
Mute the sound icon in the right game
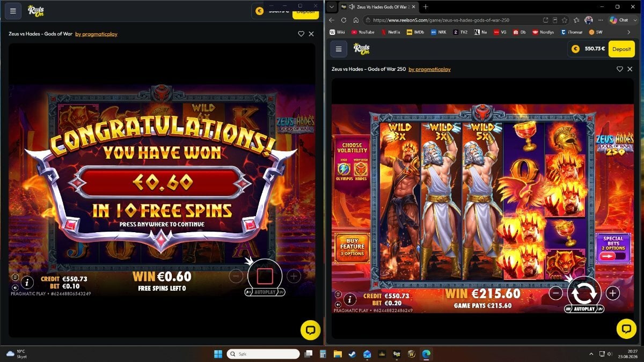pos(338,304)
